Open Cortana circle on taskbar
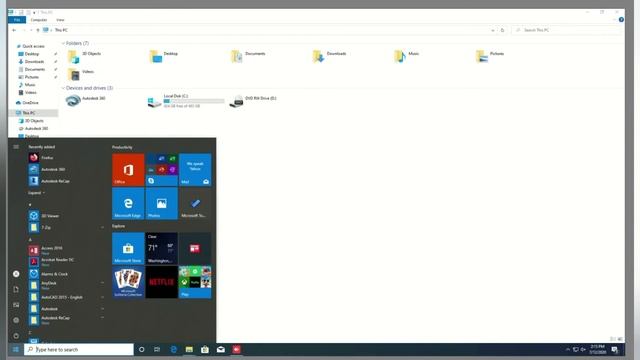 click(x=142, y=349)
